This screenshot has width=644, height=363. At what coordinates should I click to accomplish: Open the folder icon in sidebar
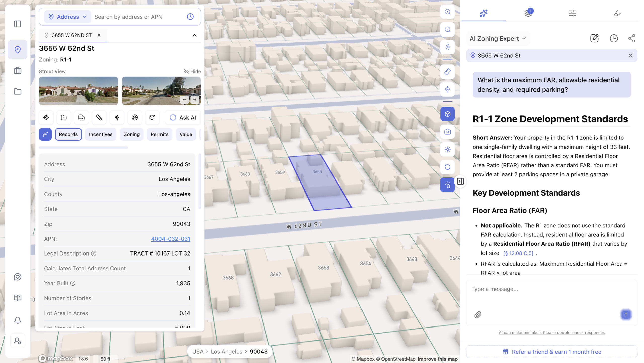click(x=18, y=91)
